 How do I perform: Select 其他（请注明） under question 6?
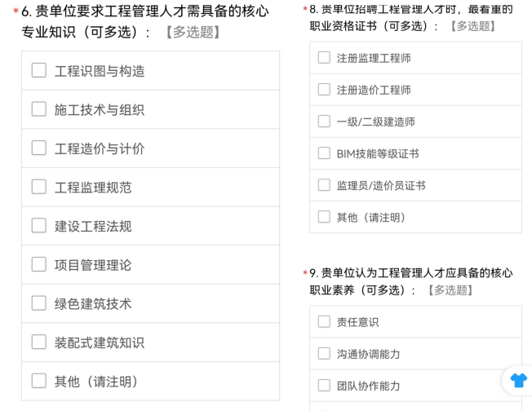[x=39, y=380]
